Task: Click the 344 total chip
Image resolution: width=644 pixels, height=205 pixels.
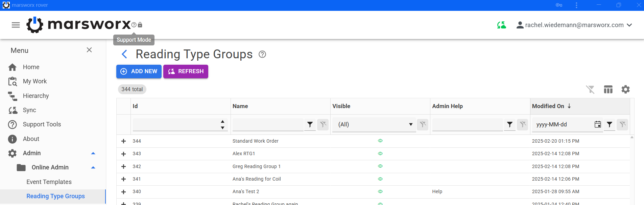Action: (132, 89)
